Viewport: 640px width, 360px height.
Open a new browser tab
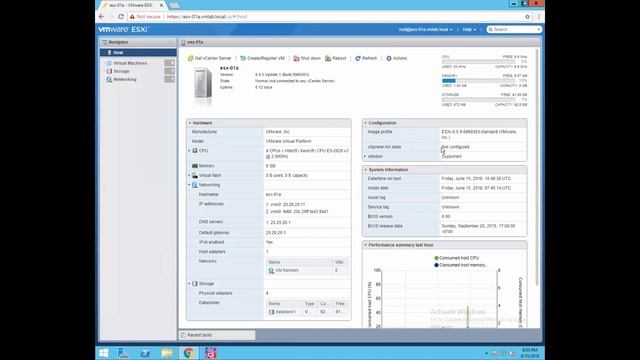tap(174, 5)
